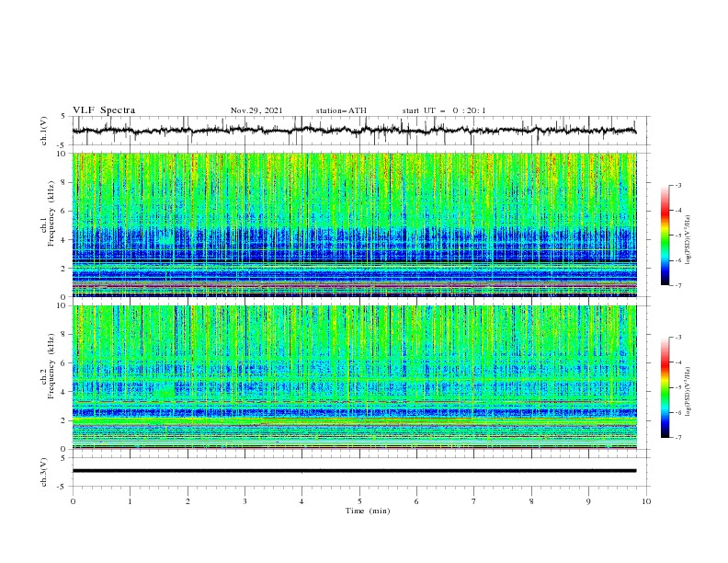Screen dimensions: 728x563
Task: Click the time axis tick label '0'
Action: pyautogui.click(x=73, y=501)
